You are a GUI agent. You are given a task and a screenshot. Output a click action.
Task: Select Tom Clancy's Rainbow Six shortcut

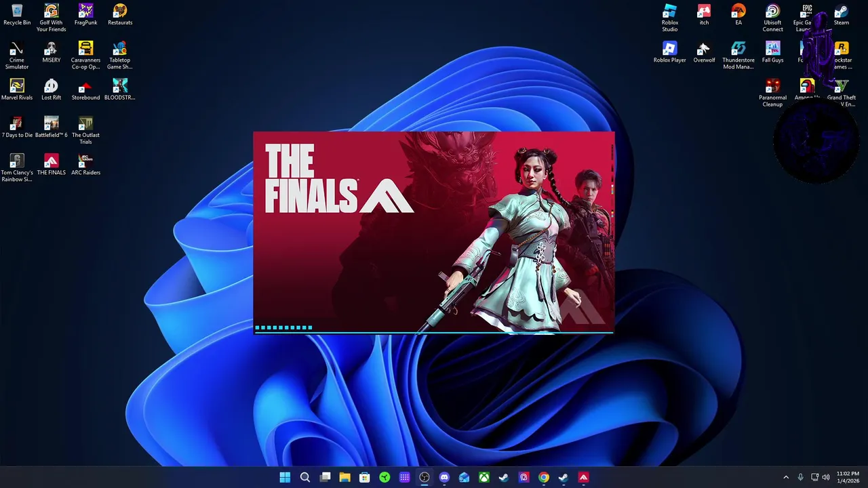click(17, 168)
